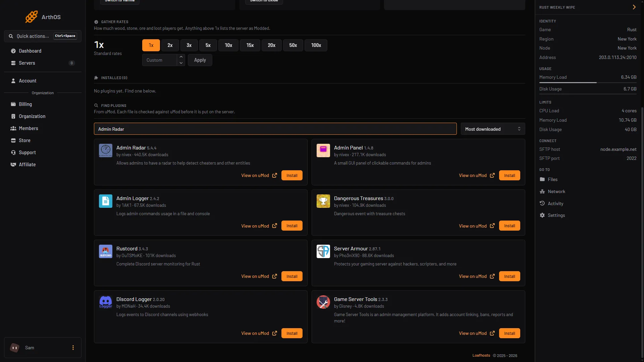
Task: Decrease the custom rate with down arrow
Action: coord(181,63)
